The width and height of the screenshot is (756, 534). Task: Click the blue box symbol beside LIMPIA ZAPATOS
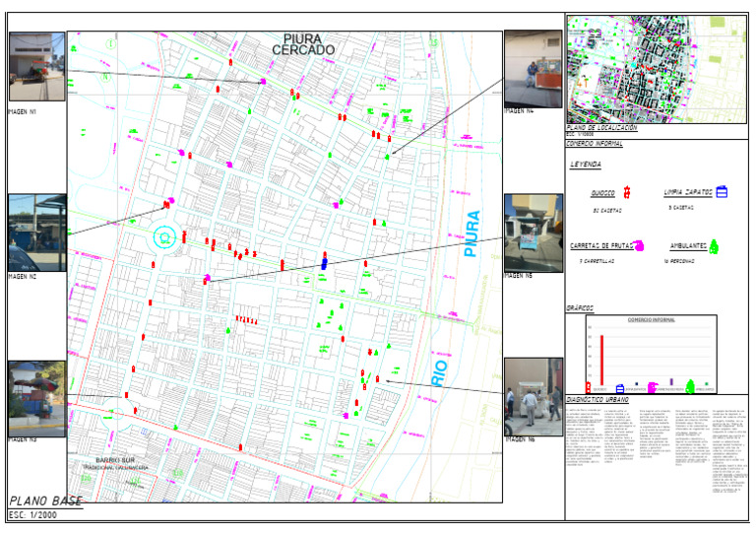click(722, 191)
